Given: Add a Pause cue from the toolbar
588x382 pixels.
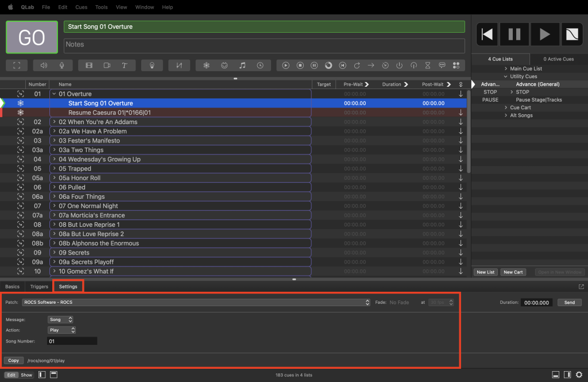Looking at the screenshot, I should (314, 65).
